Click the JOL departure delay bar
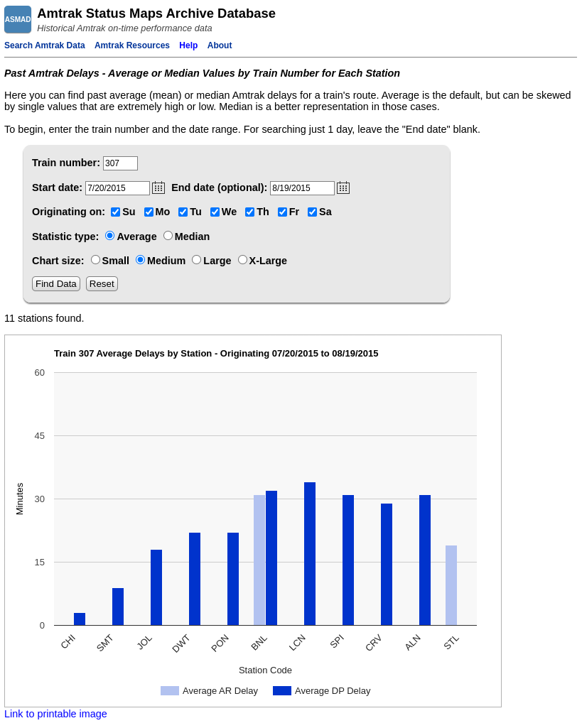 (156, 588)
